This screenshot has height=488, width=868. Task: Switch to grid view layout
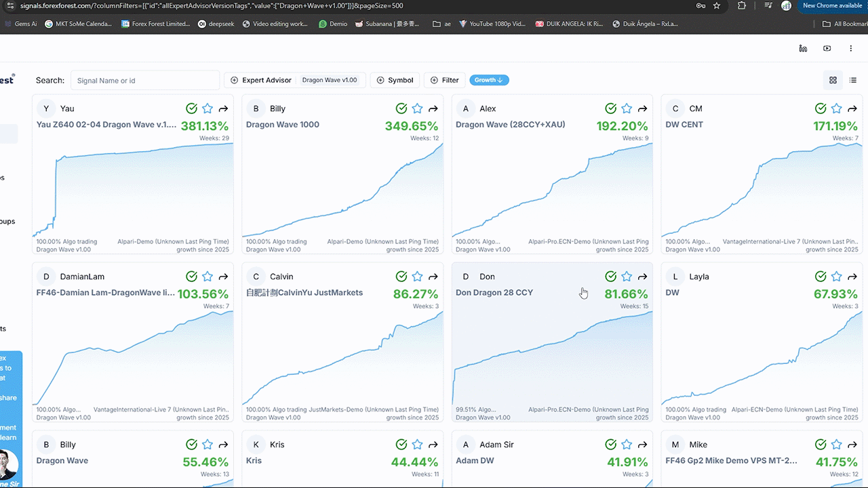coord(833,80)
